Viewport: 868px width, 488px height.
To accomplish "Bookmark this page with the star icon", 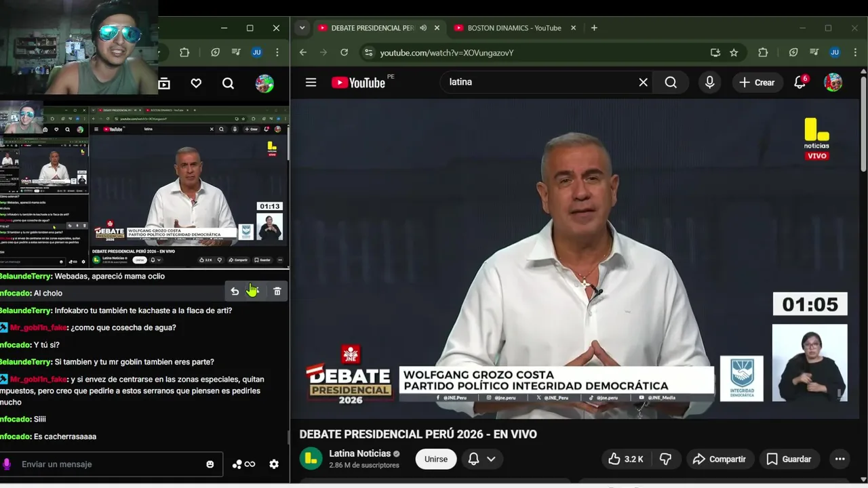I will [734, 52].
